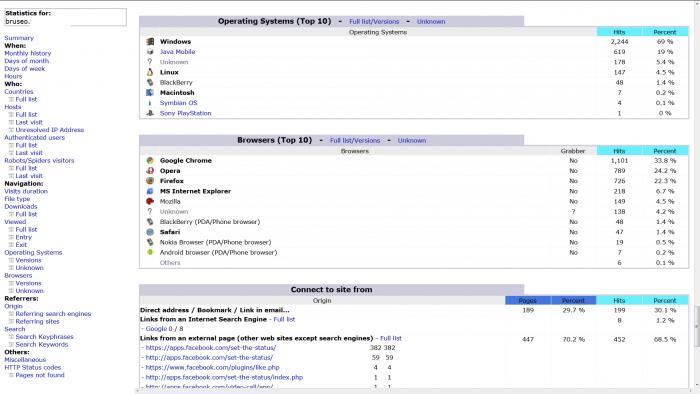Image resolution: width=700 pixels, height=394 pixels.
Task: Open Search Keywords in sidebar
Action: point(42,344)
